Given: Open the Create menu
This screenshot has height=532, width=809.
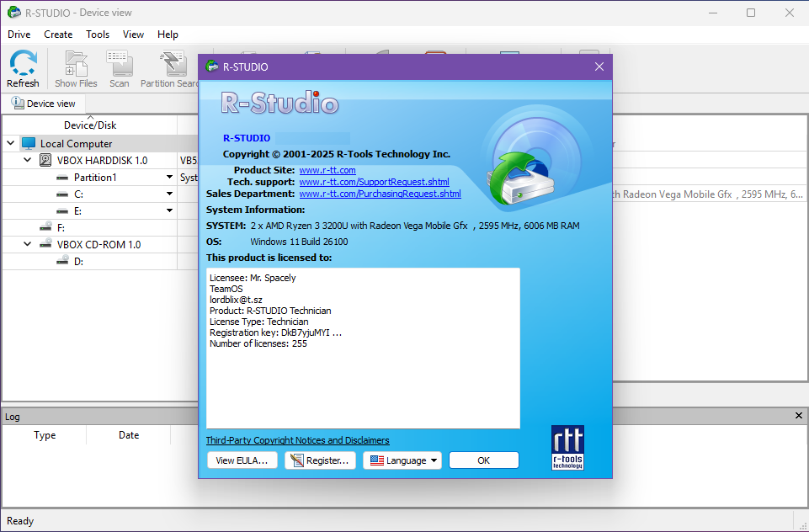Looking at the screenshot, I should pyautogui.click(x=58, y=35).
